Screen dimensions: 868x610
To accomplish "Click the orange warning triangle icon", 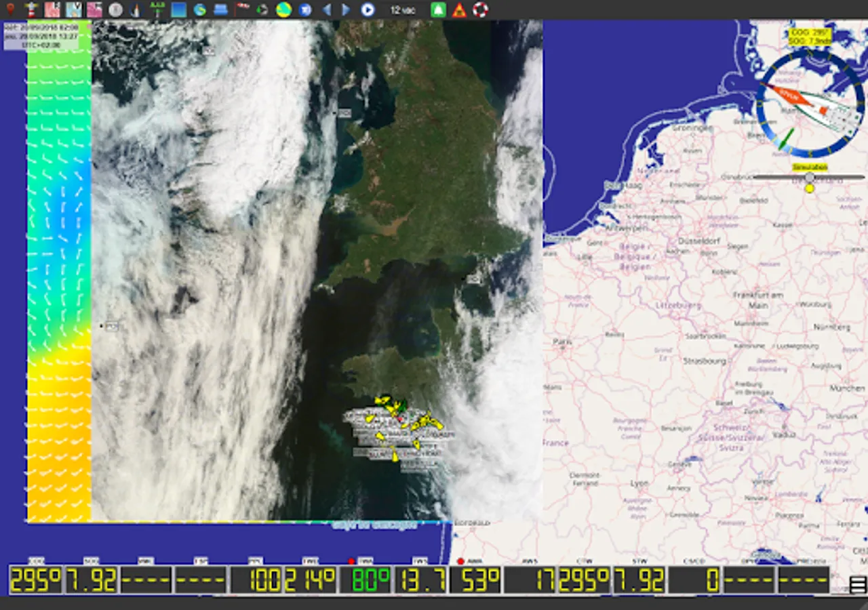I will click(459, 10).
